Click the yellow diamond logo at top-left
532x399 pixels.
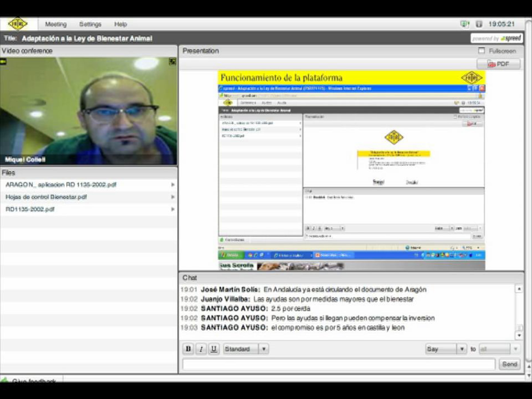tap(18, 24)
